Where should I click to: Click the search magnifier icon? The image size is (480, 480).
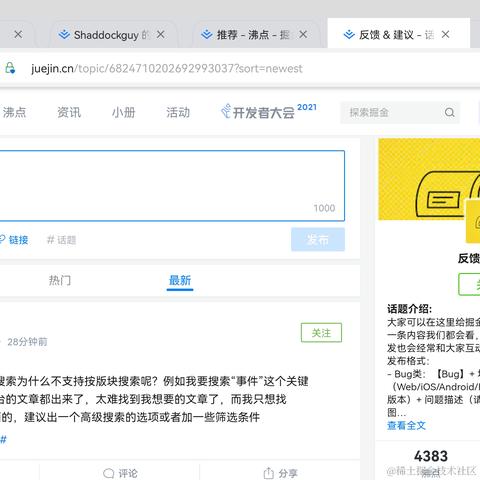(x=449, y=113)
